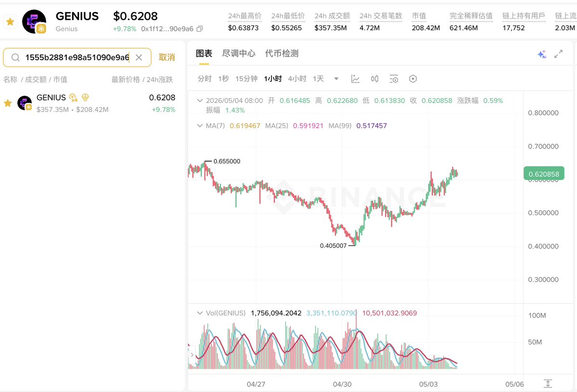
Task: Click the 24h 成交额 label
Action: tap(332, 16)
